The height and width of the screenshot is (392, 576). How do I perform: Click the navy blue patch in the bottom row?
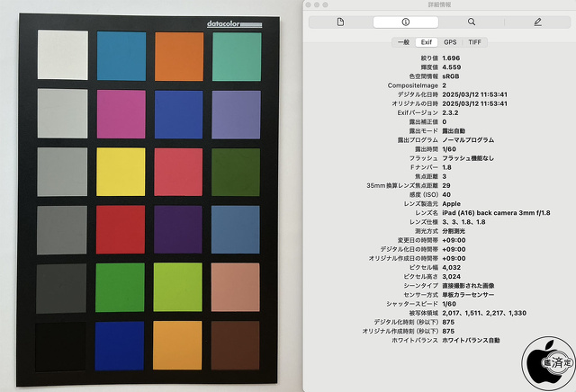(120, 346)
